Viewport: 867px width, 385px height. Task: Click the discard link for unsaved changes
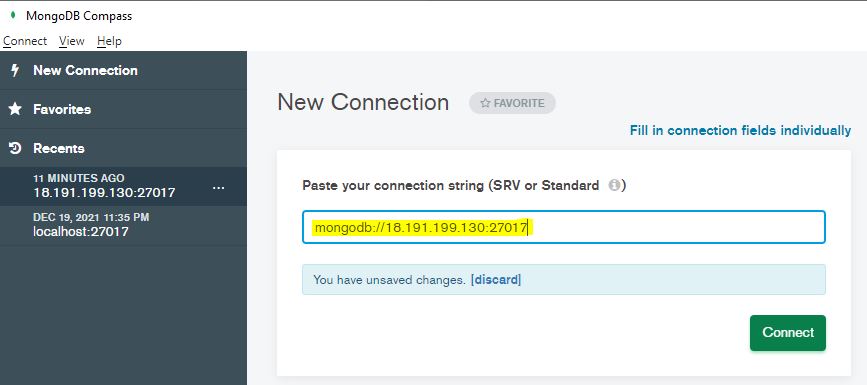point(495,280)
